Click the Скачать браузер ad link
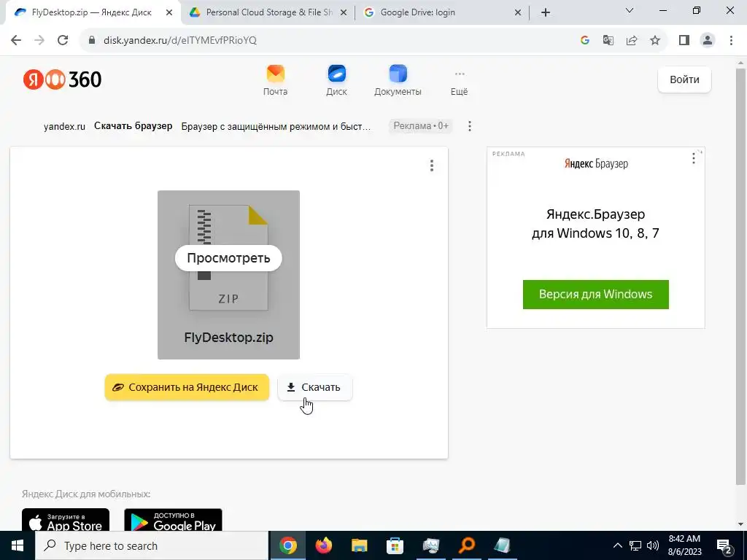The width and height of the screenshot is (747, 560). pyautogui.click(x=133, y=126)
